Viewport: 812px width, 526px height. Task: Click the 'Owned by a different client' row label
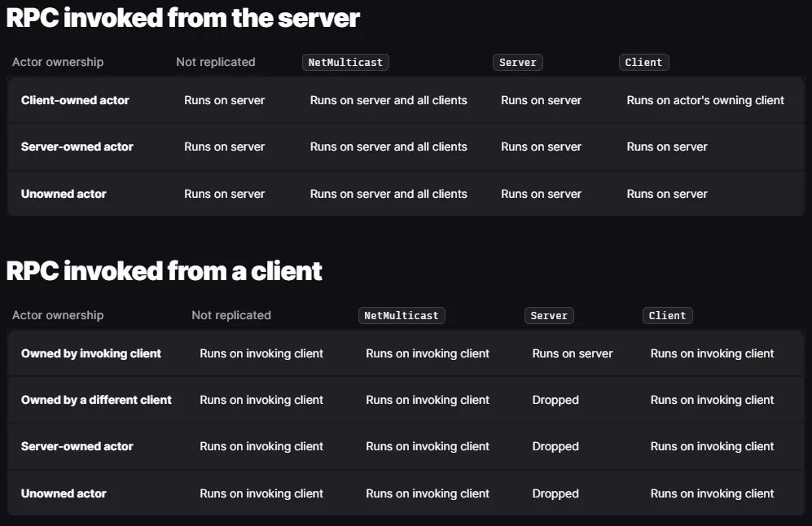point(96,400)
